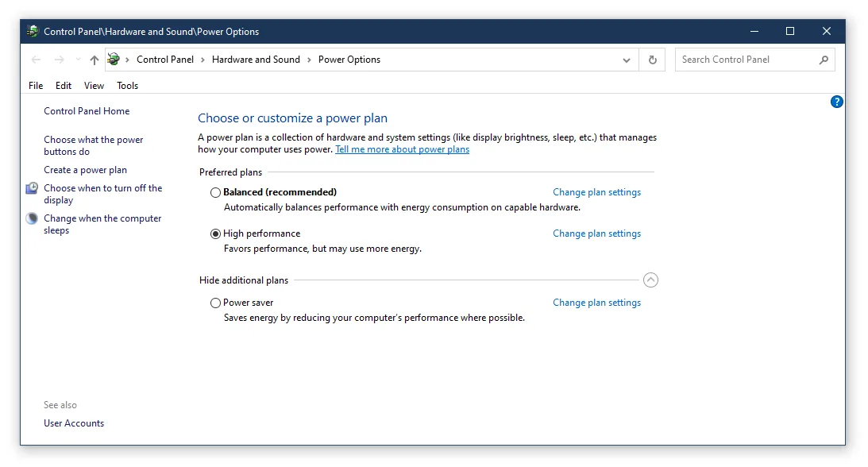
Task: Click the back navigation arrow
Action: point(36,60)
